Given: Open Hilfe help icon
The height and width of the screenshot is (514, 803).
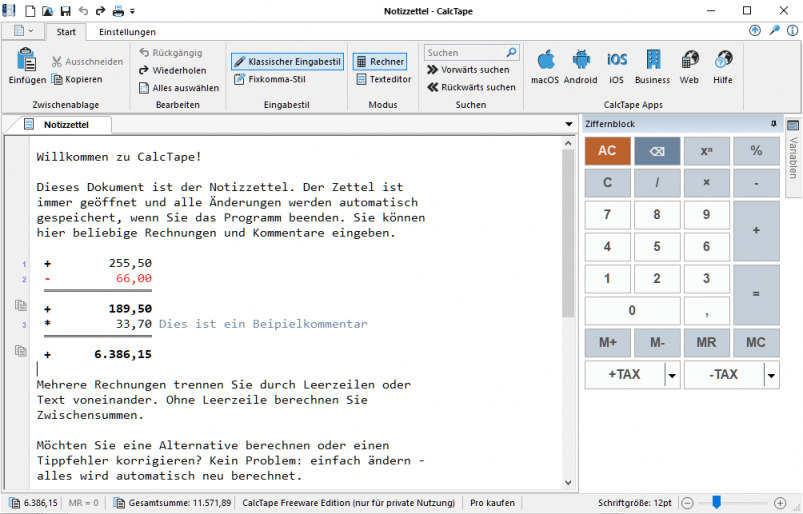Looking at the screenshot, I should click(x=723, y=61).
